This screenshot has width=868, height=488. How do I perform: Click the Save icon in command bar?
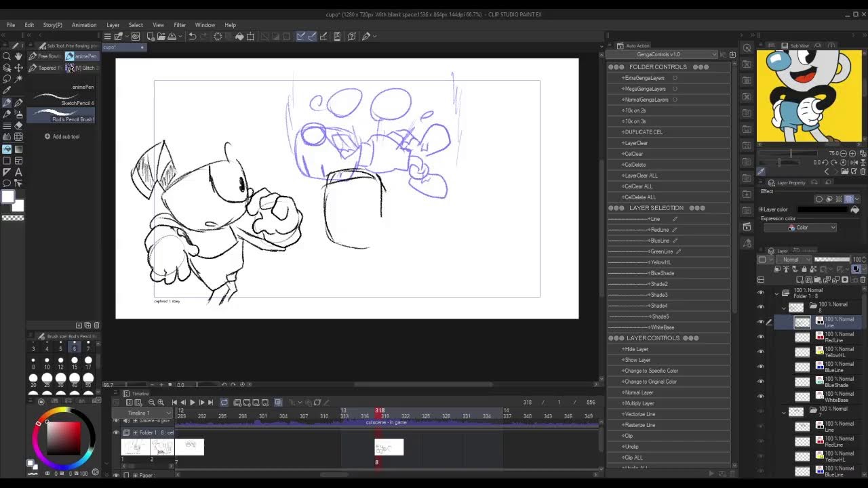[x=172, y=37]
